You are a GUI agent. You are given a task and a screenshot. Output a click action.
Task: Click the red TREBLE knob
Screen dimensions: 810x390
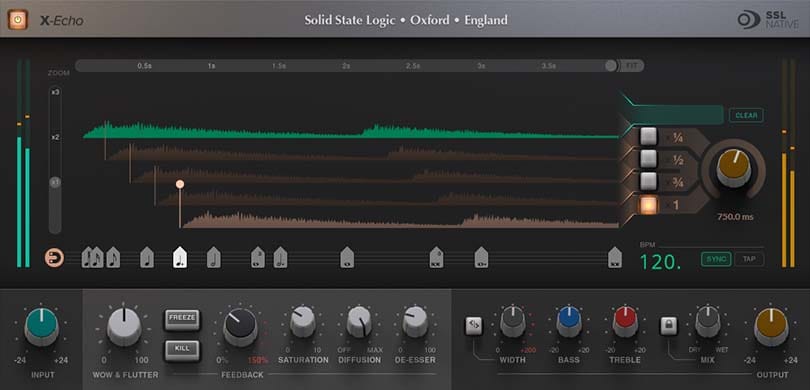point(626,321)
